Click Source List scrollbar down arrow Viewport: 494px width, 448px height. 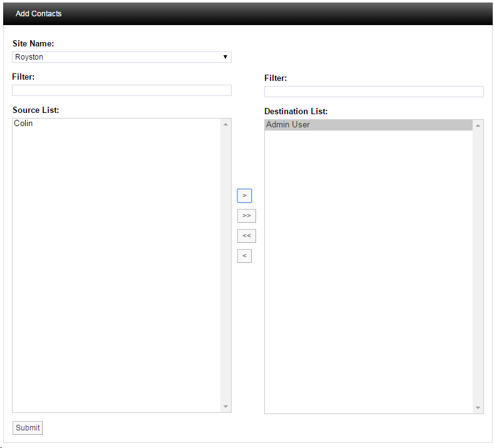coord(226,407)
